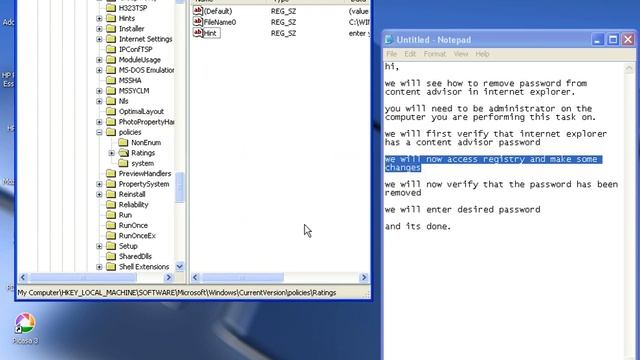Select the Setup key label
The image size is (640, 360).
[x=128, y=246]
